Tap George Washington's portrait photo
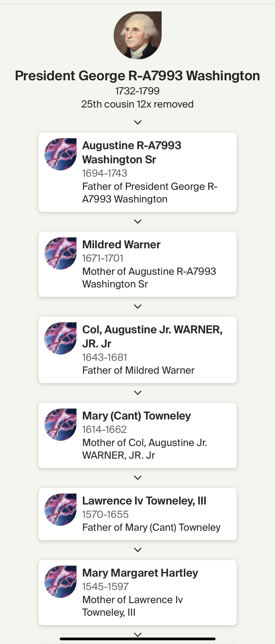The width and height of the screenshot is (275, 644). [138, 35]
